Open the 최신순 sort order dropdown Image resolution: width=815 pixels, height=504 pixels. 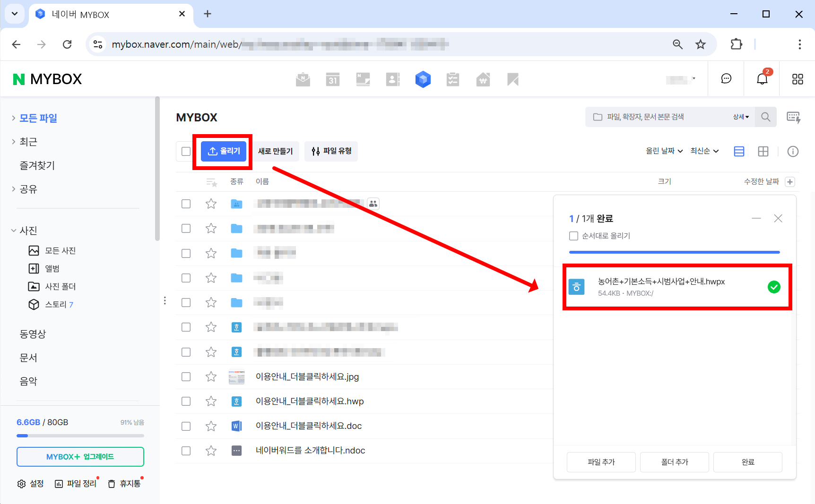pyautogui.click(x=704, y=151)
